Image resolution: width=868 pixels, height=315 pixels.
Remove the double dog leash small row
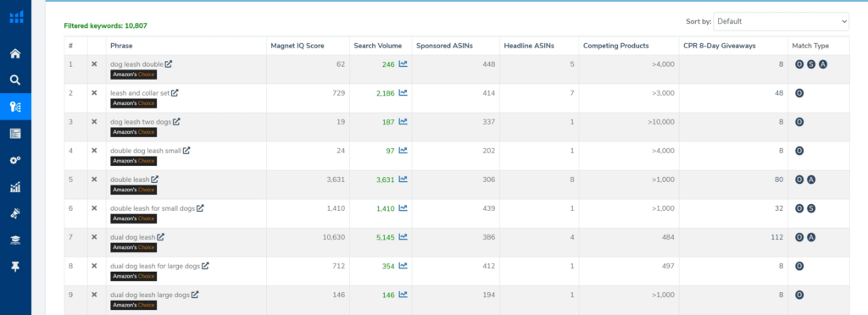[x=94, y=151]
